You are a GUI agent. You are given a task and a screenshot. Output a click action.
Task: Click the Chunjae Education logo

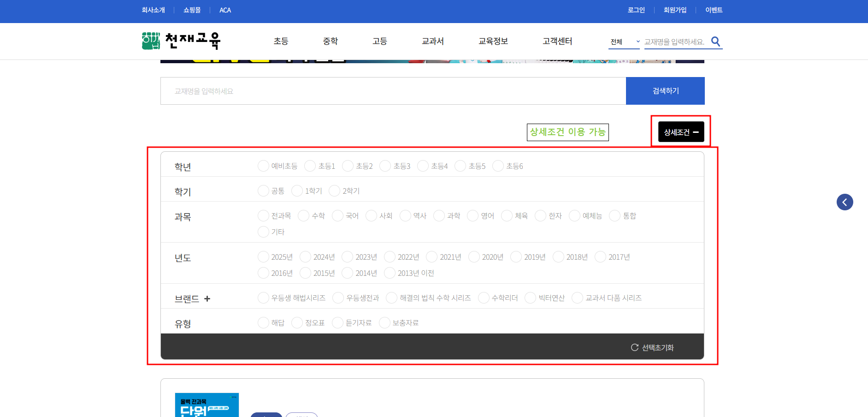coord(181,41)
